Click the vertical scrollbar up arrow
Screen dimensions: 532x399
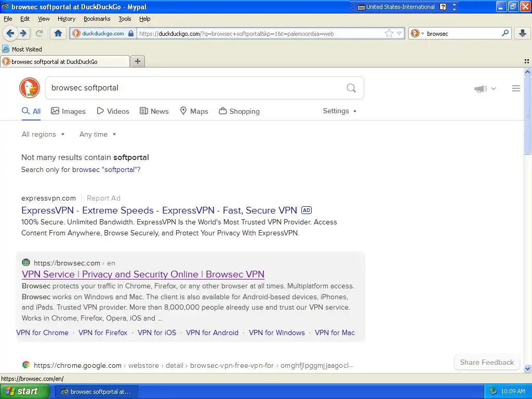click(527, 72)
